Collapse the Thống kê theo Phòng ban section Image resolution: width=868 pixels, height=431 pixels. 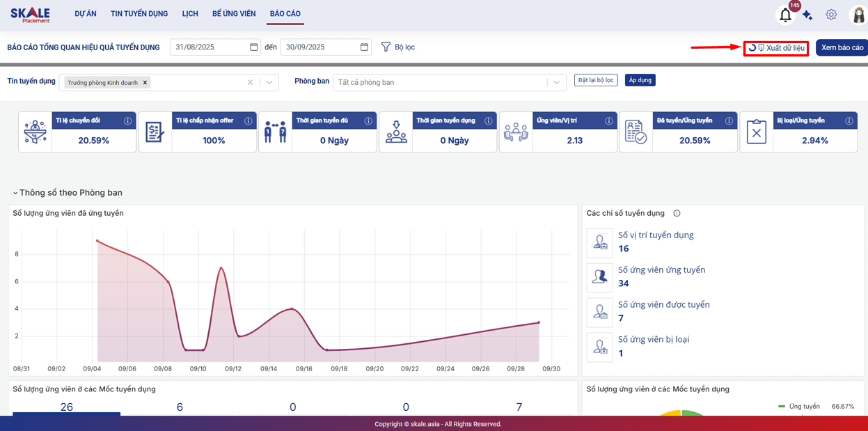15,193
